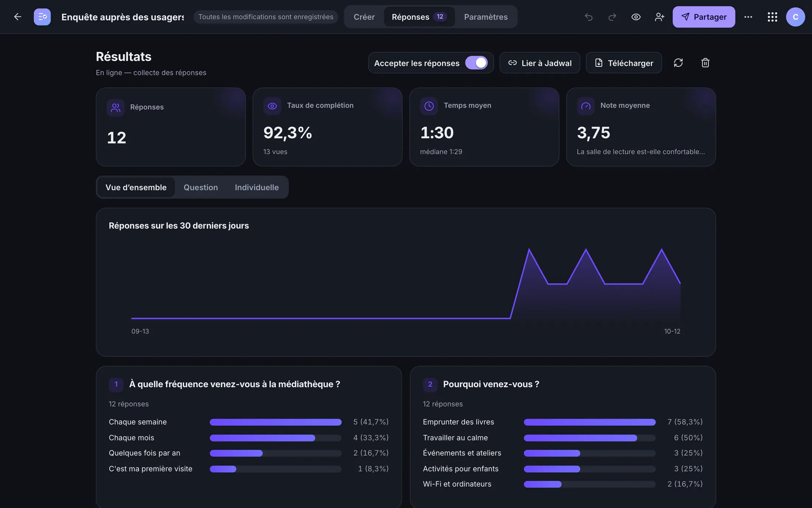812x508 pixels.
Task: Click the Chaque semaine result bar
Action: (275, 422)
